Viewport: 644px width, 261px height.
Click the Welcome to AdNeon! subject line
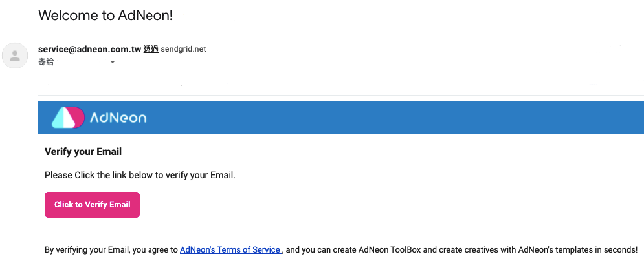tap(105, 15)
